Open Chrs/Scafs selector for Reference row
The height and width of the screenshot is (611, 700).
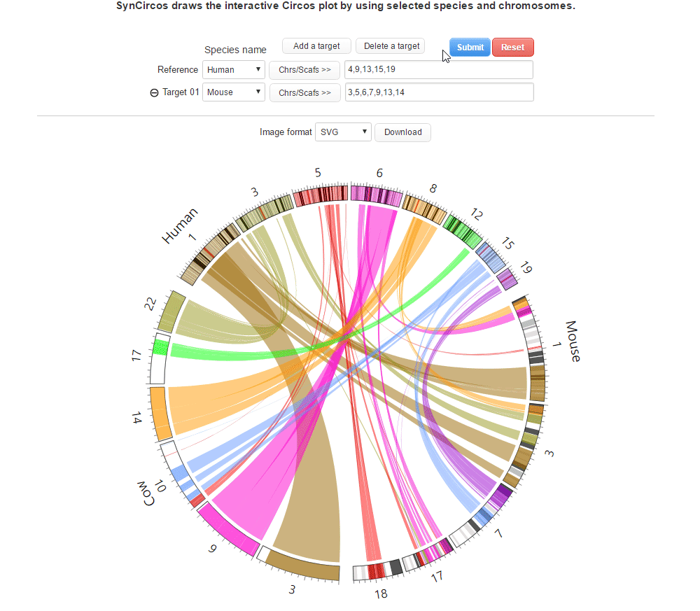304,70
